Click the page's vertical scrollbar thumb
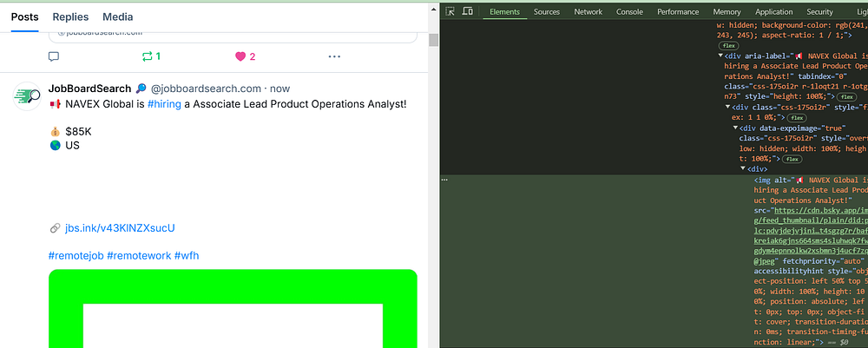 point(433,40)
